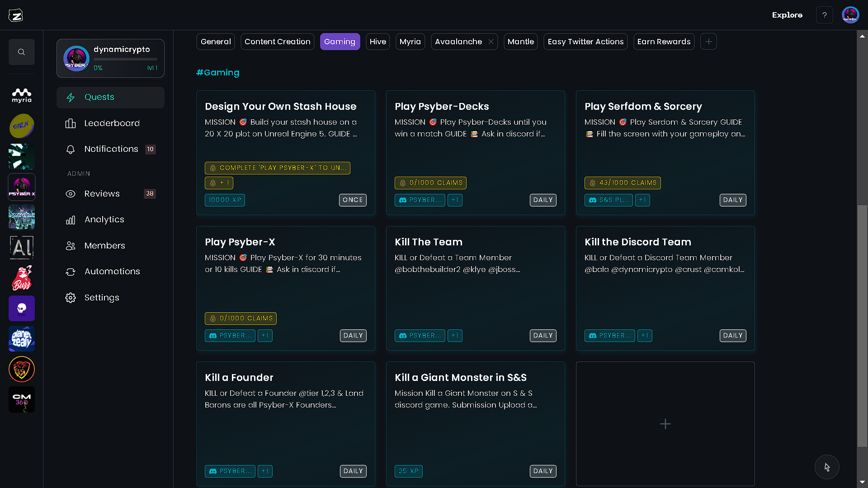The width and height of the screenshot is (868, 488).
Task: Open the Settings admin page
Action: point(110,298)
